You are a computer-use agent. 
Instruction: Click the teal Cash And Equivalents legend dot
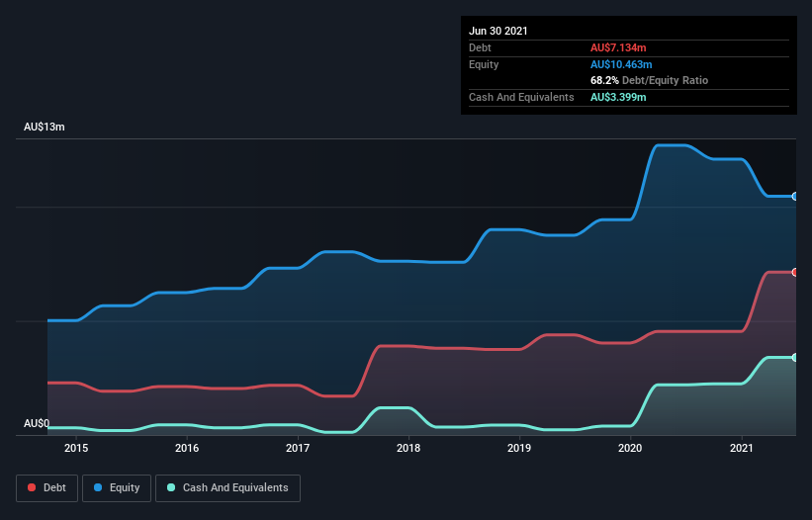(171, 487)
